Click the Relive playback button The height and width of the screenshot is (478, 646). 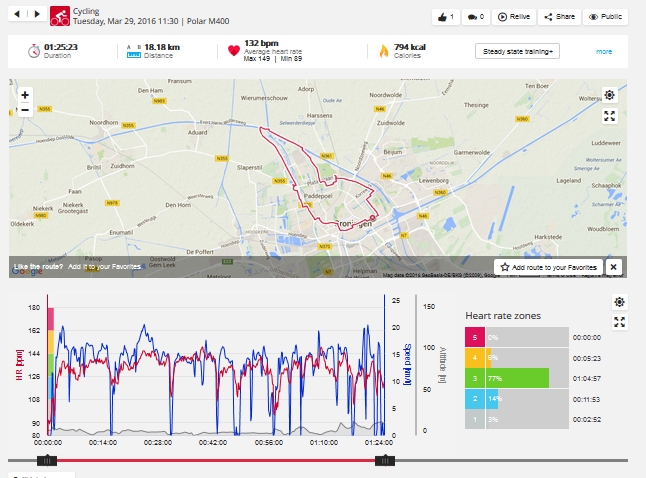click(x=514, y=17)
